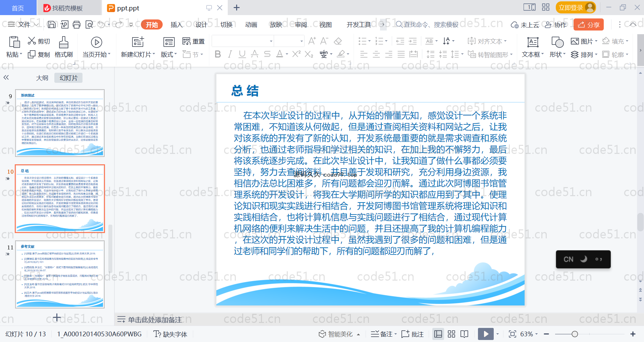Open the 排列 arrange dropdown
Screen dimensions: 644x342
coord(584,54)
